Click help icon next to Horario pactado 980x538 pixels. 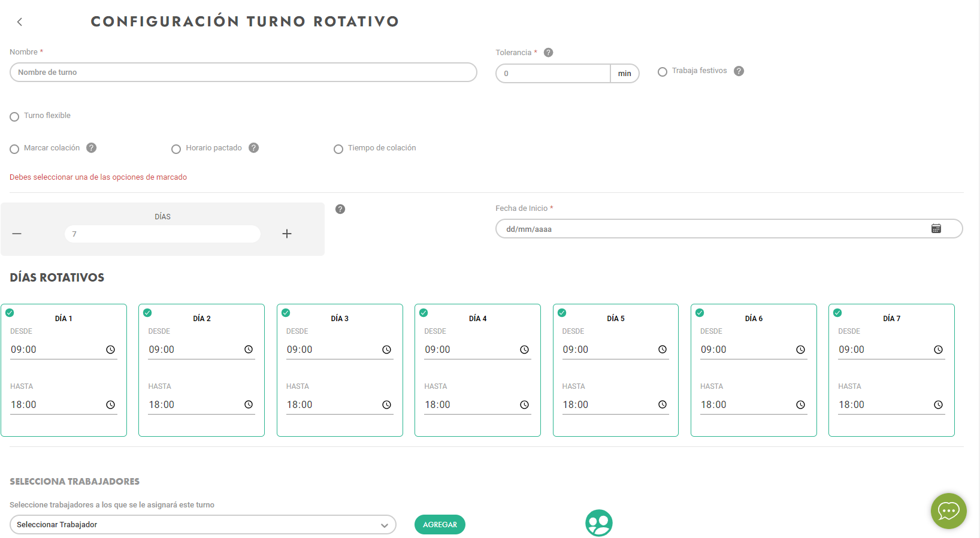pos(254,148)
